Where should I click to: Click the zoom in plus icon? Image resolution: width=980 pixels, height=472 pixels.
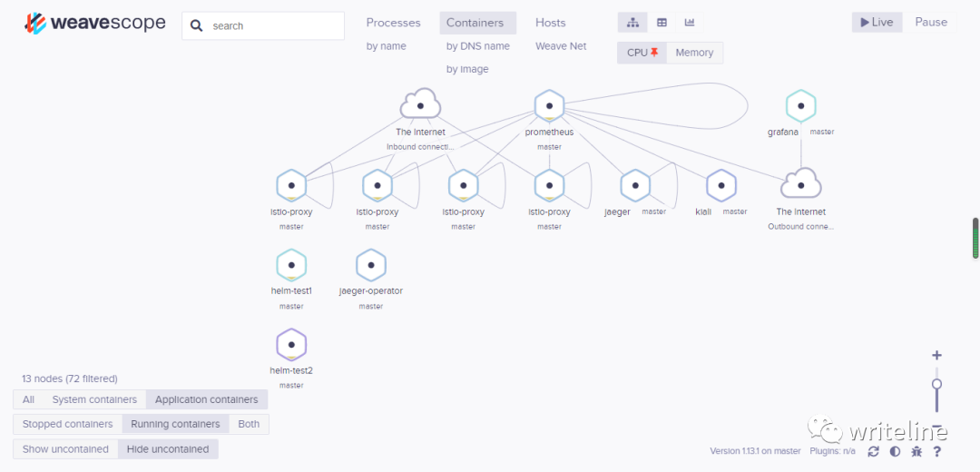(936, 356)
